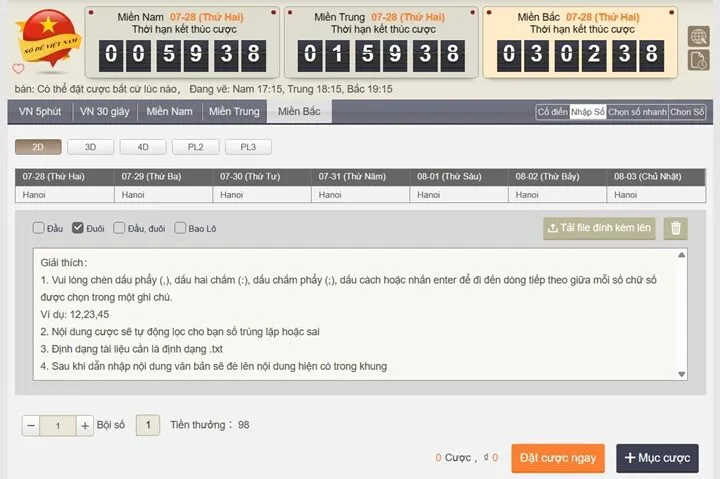The height and width of the screenshot is (479, 720).
Task: Click the minus button to decrease multiplier
Action: click(x=31, y=426)
